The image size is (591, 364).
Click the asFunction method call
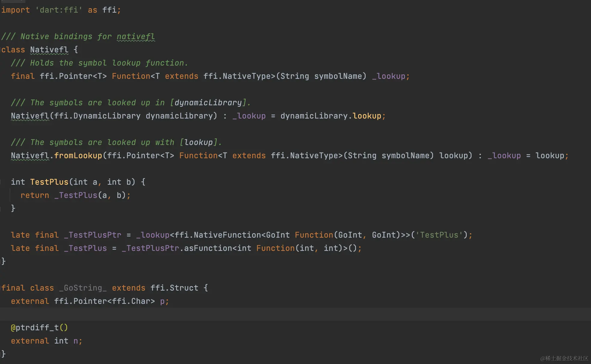point(208,248)
